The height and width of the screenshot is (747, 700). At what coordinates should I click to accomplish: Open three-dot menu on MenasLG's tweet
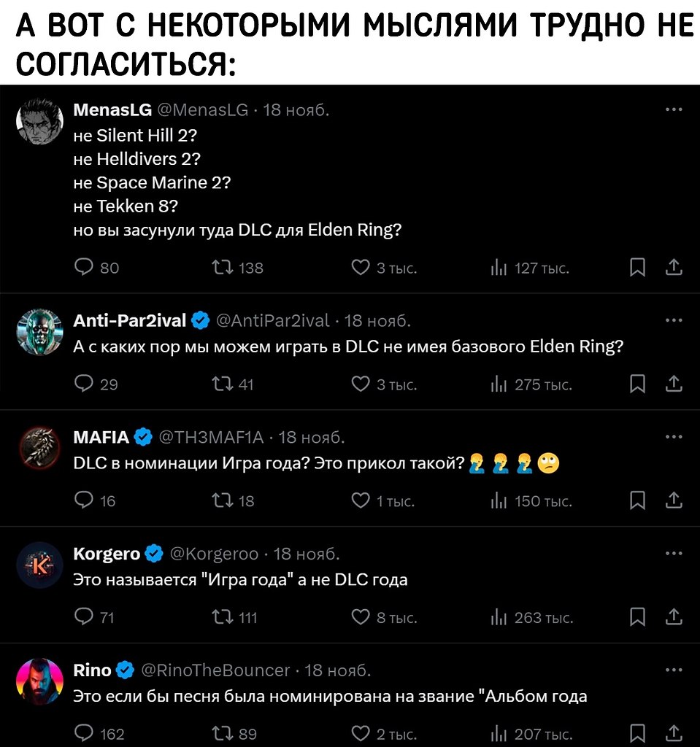674,109
